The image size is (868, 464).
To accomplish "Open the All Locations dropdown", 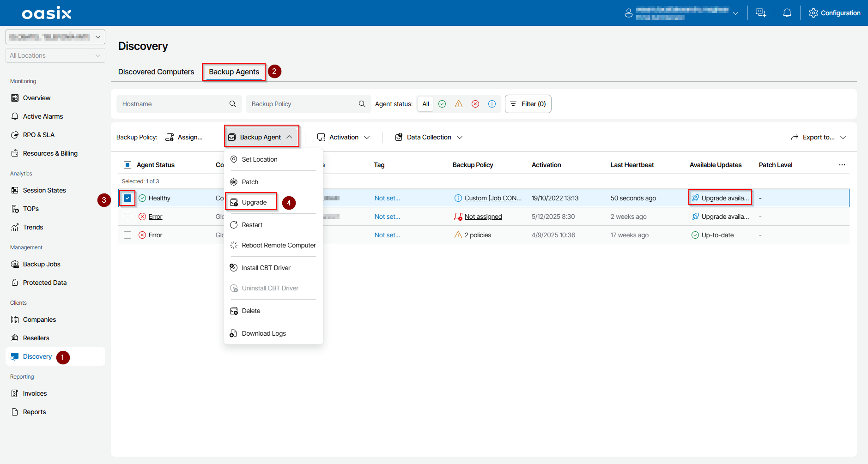I will click(55, 55).
